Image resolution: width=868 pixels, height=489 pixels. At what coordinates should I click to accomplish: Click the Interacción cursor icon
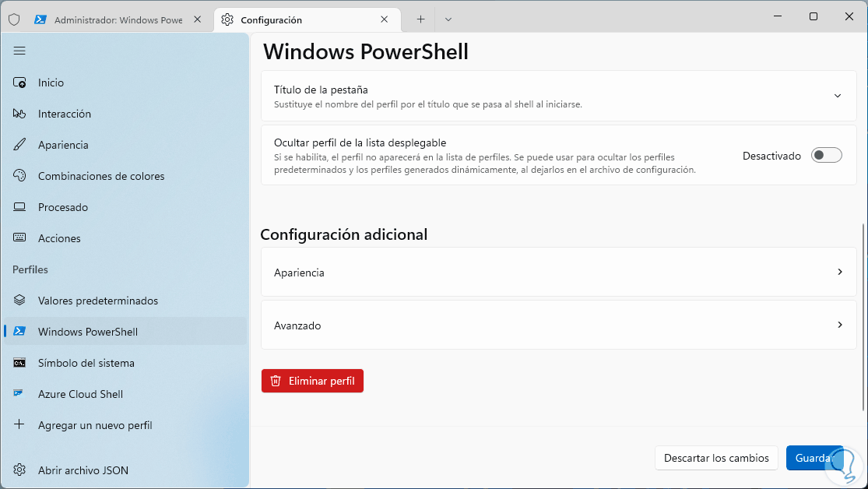20,114
